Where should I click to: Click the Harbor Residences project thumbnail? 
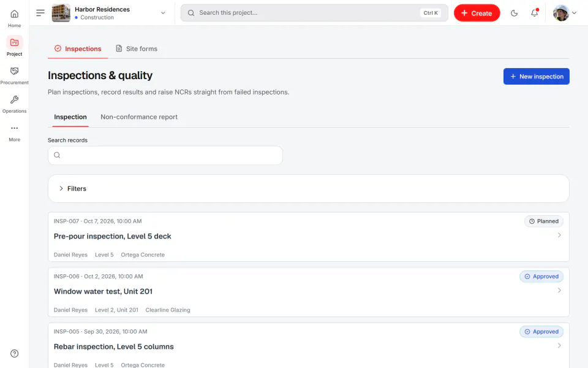[x=61, y=13]
